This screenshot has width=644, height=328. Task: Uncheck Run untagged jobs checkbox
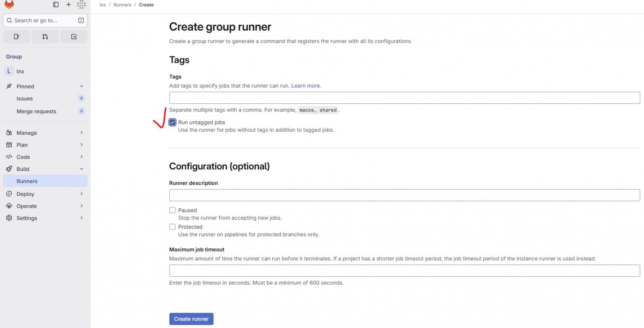(173, 122)
